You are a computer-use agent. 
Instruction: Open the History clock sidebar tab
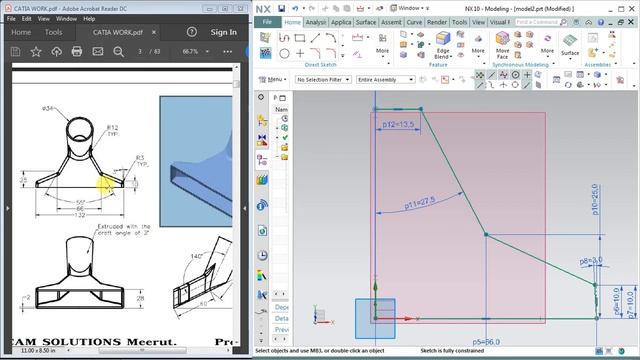[x=262, y=256]
